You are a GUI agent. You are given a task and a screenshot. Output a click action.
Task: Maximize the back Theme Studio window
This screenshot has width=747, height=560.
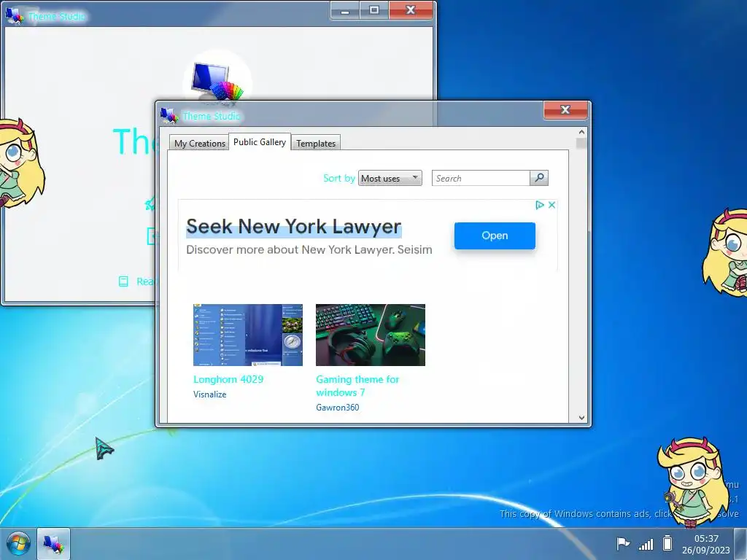click(x=374, y=10)
